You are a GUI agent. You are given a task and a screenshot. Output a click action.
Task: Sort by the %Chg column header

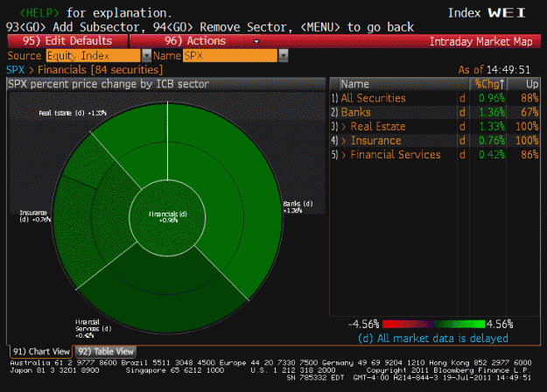[489, 84]
